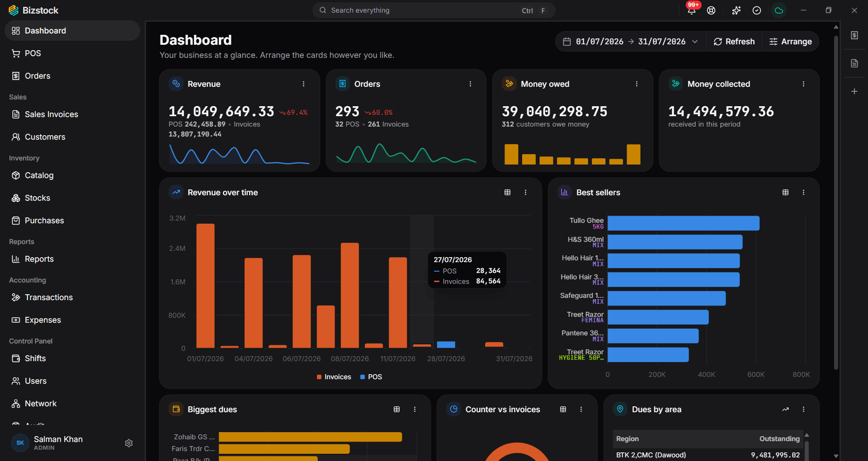This screenshot has width=868, height=461.
Task: Toggle the POS series in chart legend
Action: pyautogui.click(x=371, y=377)
